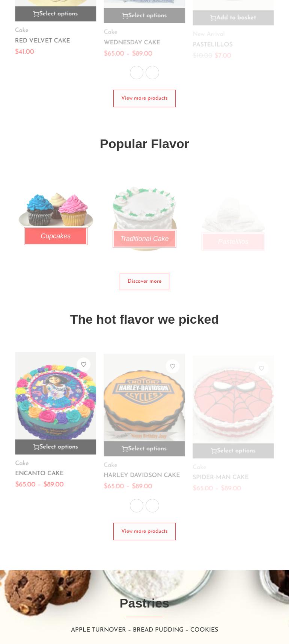
Task: Go to next slide in top product carousel
Action: point(152,73)
